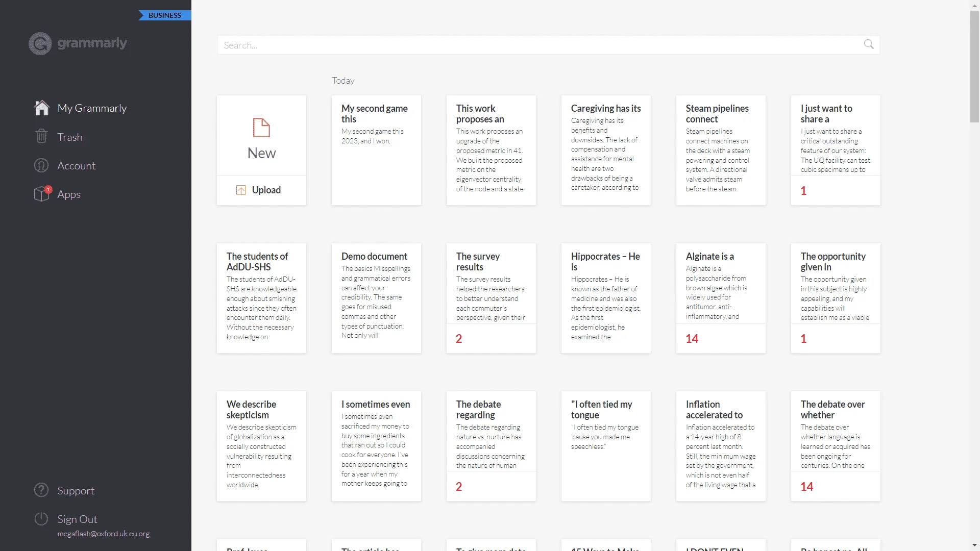This screenshot has height=551, width=980.
Task: Click the Account profile icon
Action: (x=41, y=165)
